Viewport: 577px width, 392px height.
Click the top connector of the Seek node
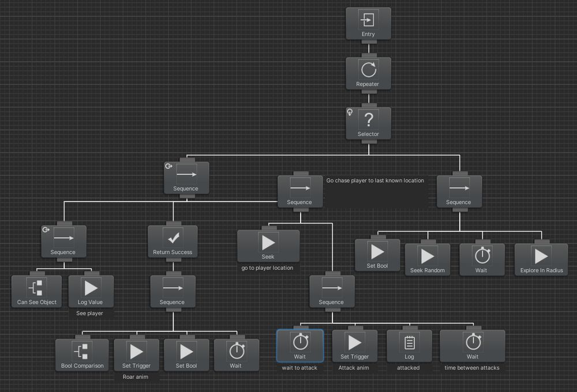269,228
